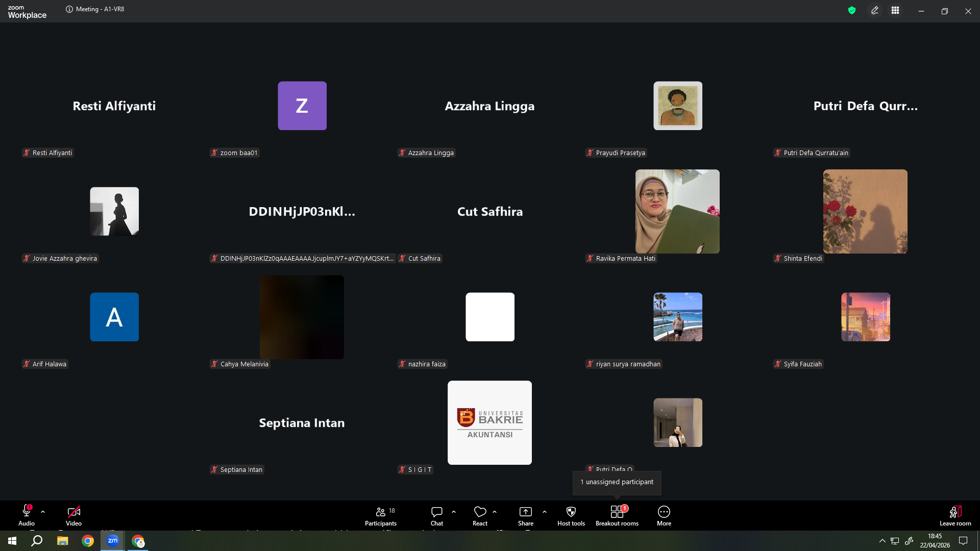Expand the share options arrow beside Share
This screenshot has height=551, width=980.
(545, 512)
